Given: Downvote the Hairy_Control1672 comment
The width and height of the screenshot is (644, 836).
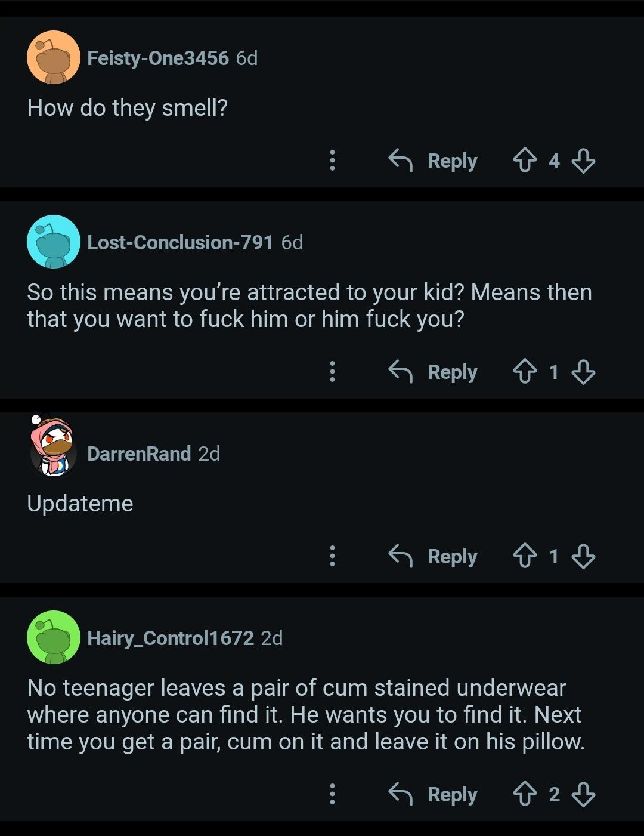Looking at the screenshot, I should coord(583,794).
